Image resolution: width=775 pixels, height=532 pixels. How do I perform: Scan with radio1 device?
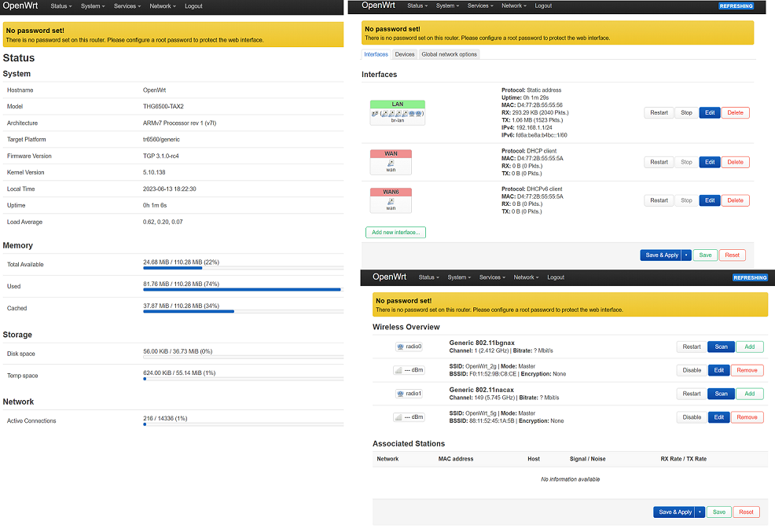click(721, 394)
